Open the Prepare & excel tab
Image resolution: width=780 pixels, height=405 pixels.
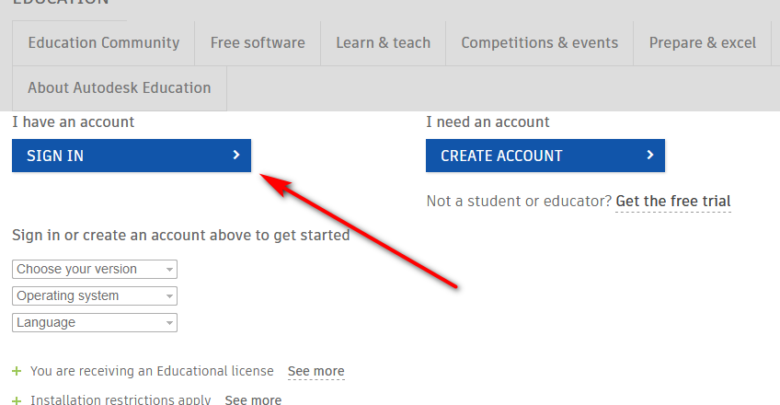pos(703,43)
